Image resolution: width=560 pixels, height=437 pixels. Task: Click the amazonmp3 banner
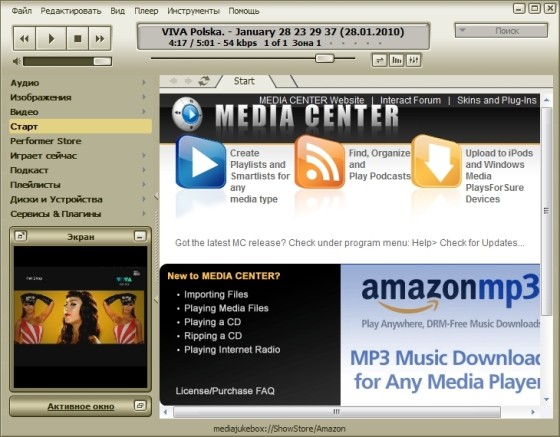(x=440, y=335)
